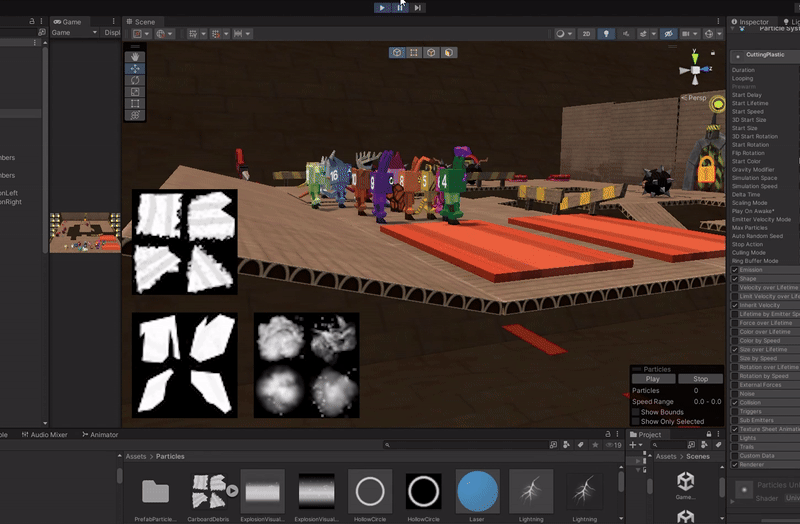Enable Color over Lifetime module
Image resolution: width=800 pixels, height=524 pixels.
coord(735,332)
